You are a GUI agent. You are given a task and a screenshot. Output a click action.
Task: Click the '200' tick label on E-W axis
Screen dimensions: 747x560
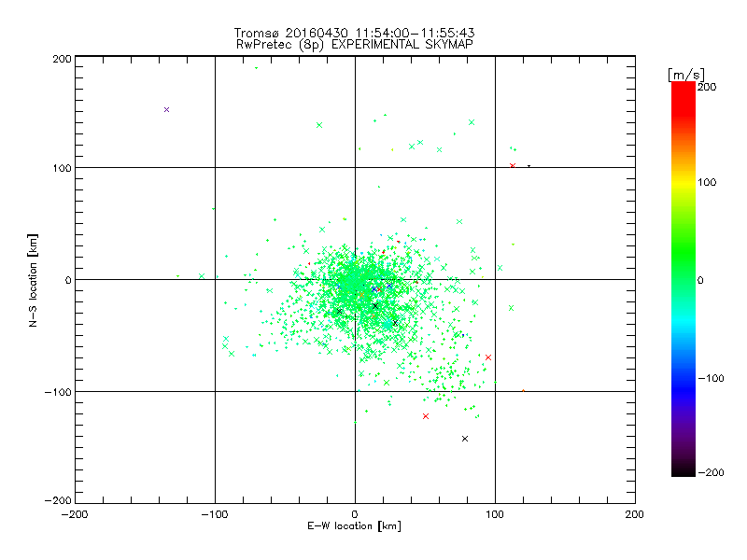635,514
